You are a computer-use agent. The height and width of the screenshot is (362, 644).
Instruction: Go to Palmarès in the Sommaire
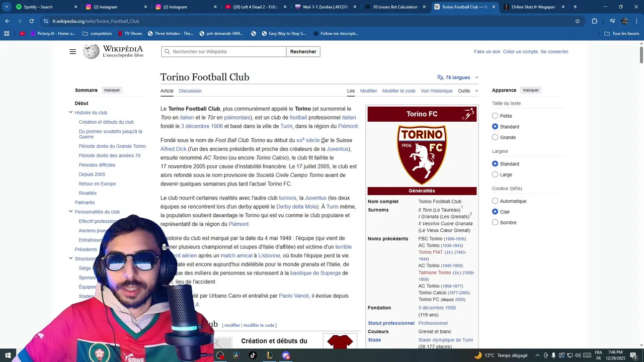(x=85, y=203)
